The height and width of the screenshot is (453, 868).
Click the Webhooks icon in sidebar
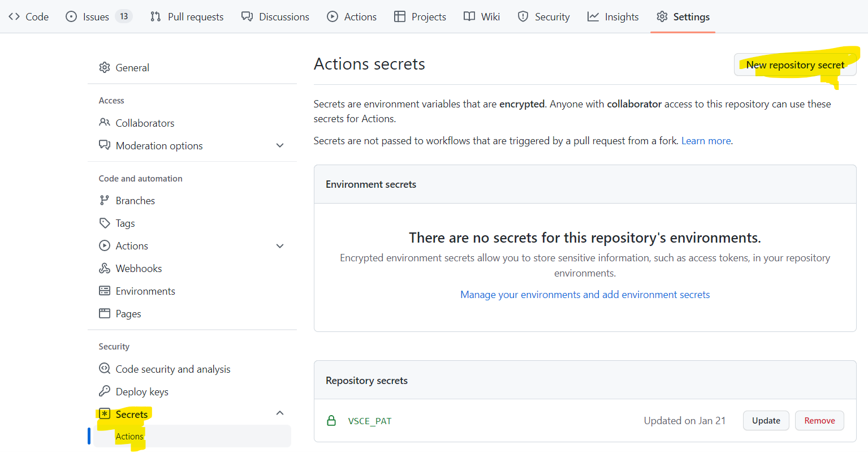(105, 268)
